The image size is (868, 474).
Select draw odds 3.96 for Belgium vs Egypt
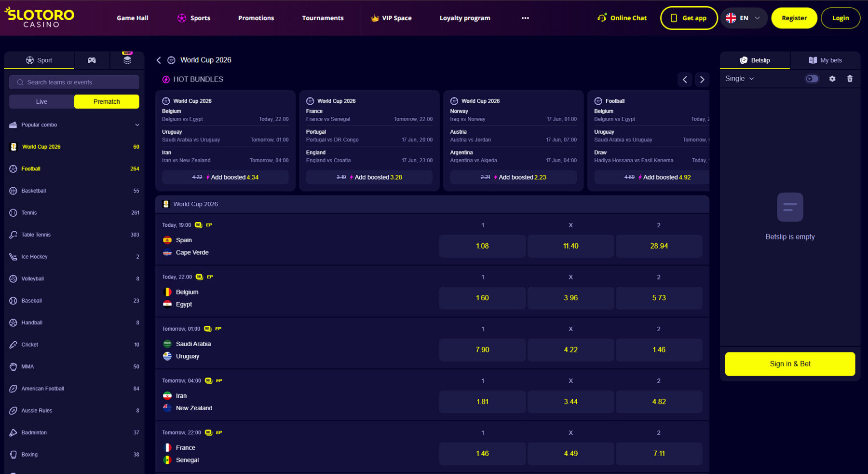[570, 298]
